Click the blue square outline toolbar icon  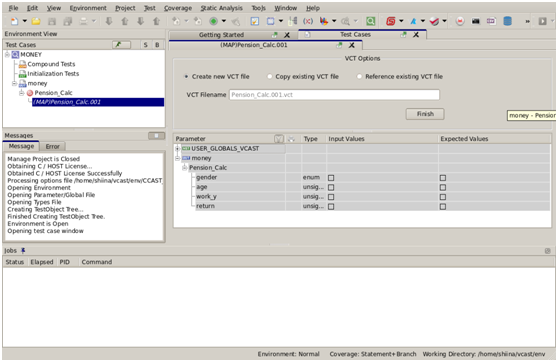270,21
